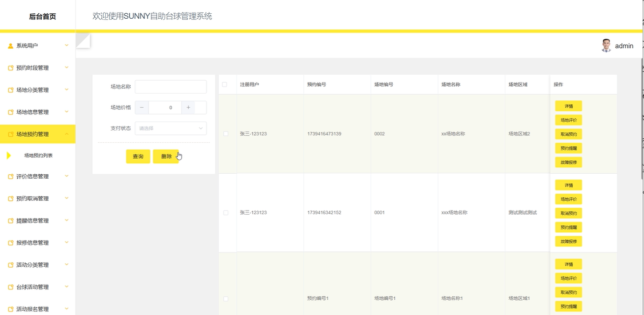Open the 活动报名管理 menu label

coord(32,309)
